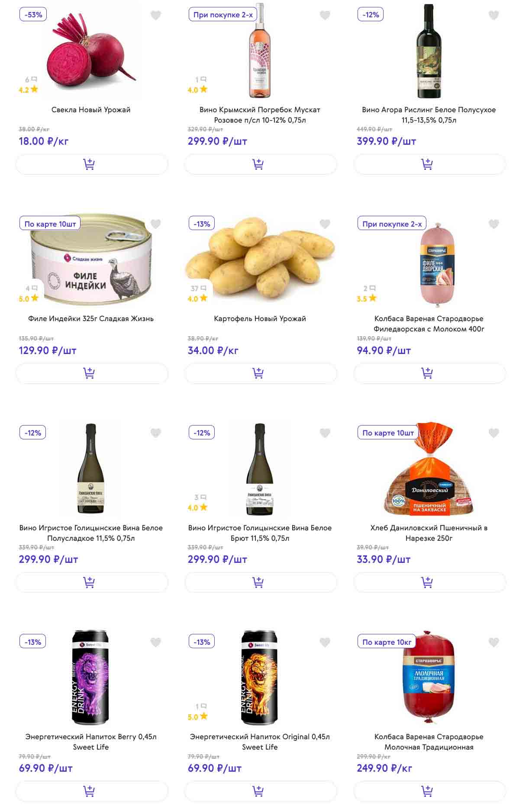
Task: Add Агора Рислинг wine to cart
Action: [429, 164]
